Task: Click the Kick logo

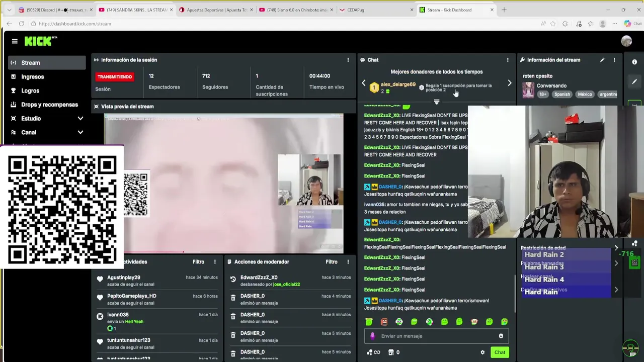Action: click(x=41, y=41)
